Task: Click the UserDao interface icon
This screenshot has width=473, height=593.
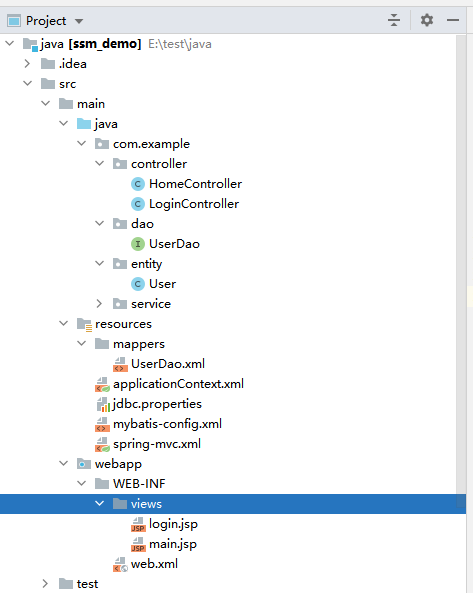Action: tap(138, 244)
